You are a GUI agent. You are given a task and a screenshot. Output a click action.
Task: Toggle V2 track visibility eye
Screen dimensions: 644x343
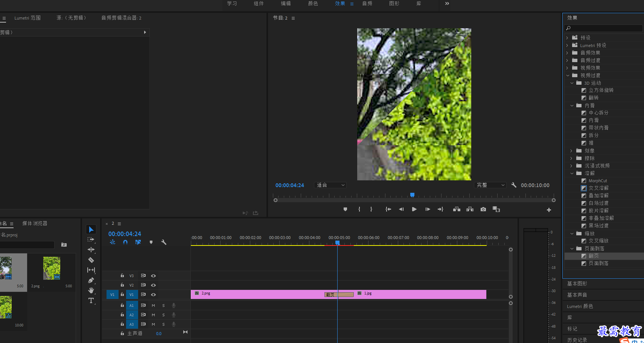[x=153, y=285]
